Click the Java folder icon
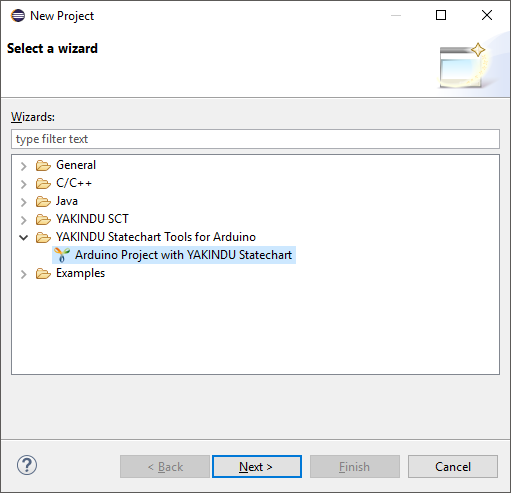Viewport: 511px width, 493px height. tap(43, 201)
